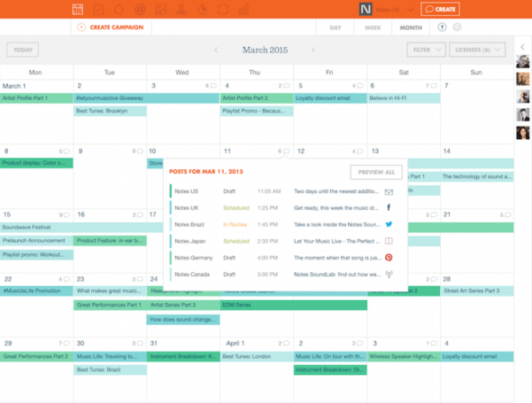532x403 pixels.
Task: Click the Facebook icon for Notes UK post
Action: click(388, 207)
